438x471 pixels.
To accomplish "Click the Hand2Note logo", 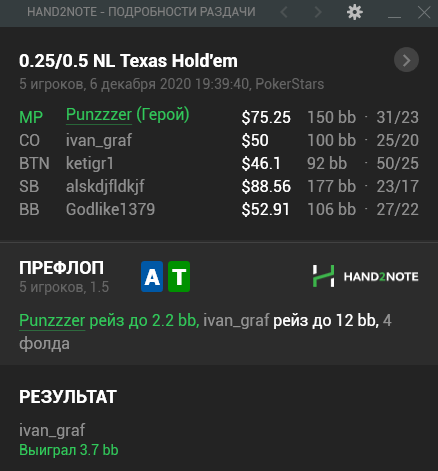I will 365,276.
